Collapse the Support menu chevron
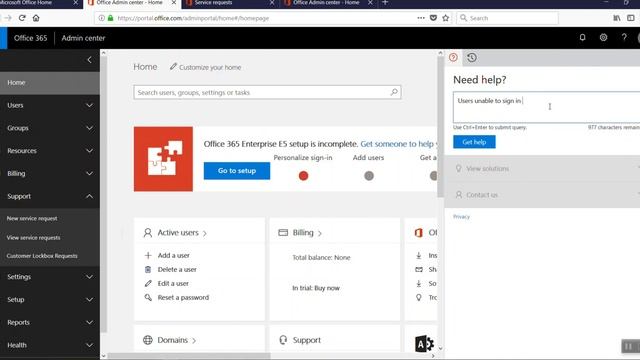This screenshot has height=360, width=640. coord(89,196)
